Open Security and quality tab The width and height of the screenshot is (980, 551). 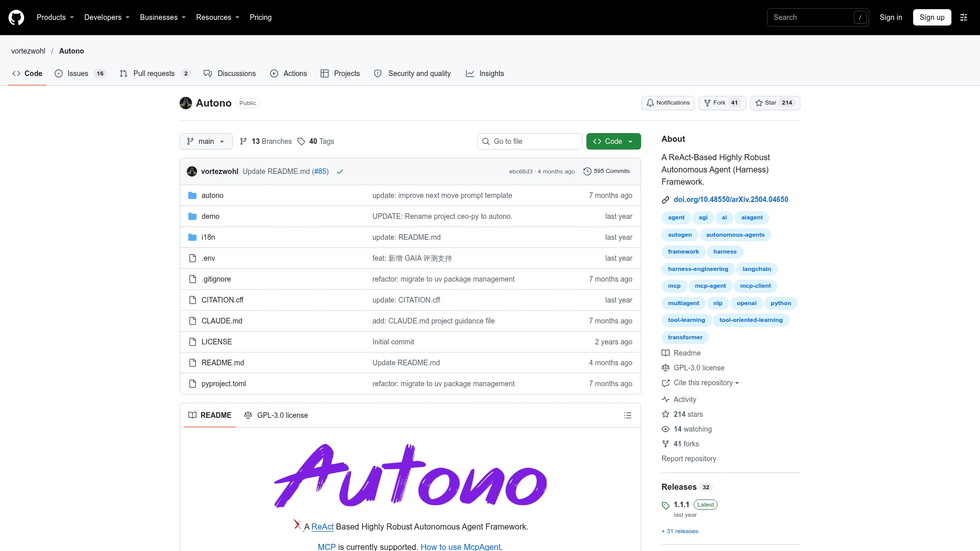pos(412,73)
